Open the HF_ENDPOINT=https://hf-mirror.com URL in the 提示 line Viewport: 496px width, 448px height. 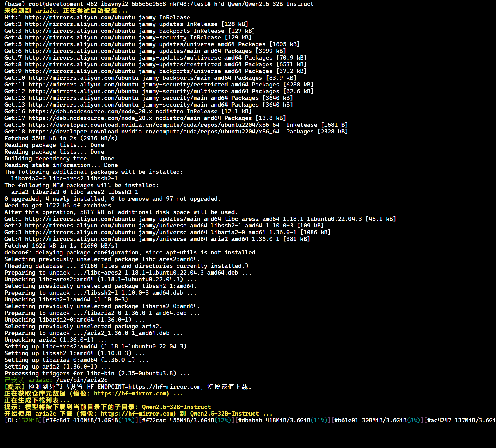tap(144, 387)
